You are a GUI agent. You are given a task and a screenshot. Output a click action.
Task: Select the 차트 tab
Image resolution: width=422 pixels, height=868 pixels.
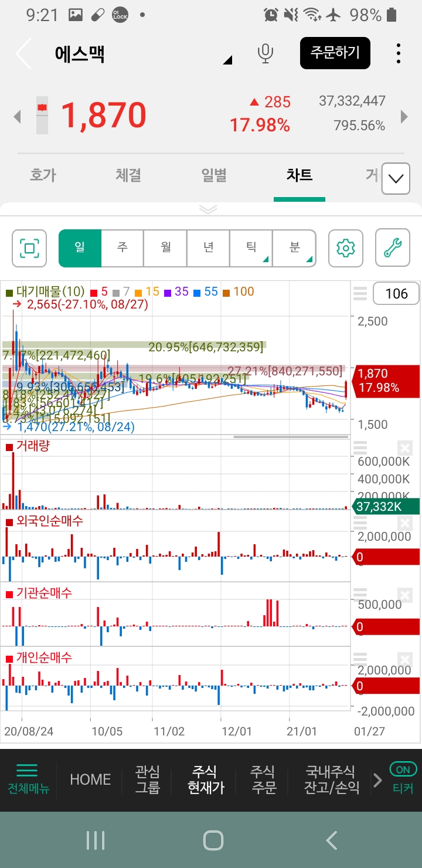(x=300, y=175)
